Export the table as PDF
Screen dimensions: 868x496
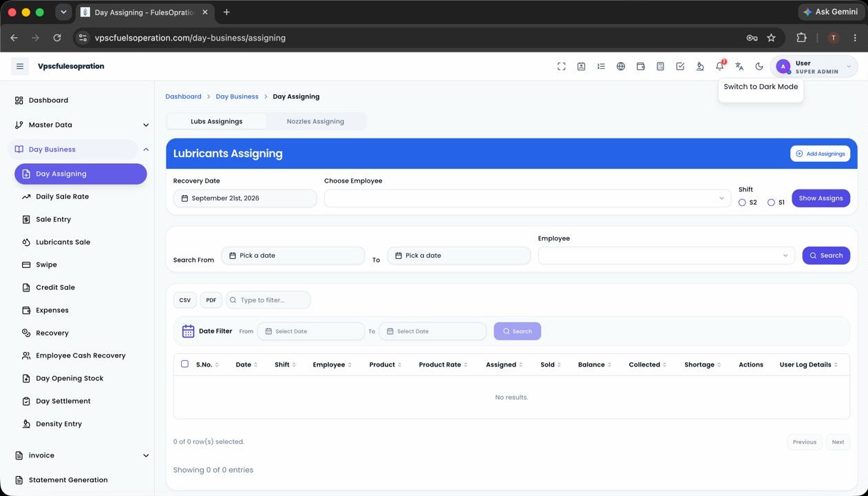tap(211, 300)
